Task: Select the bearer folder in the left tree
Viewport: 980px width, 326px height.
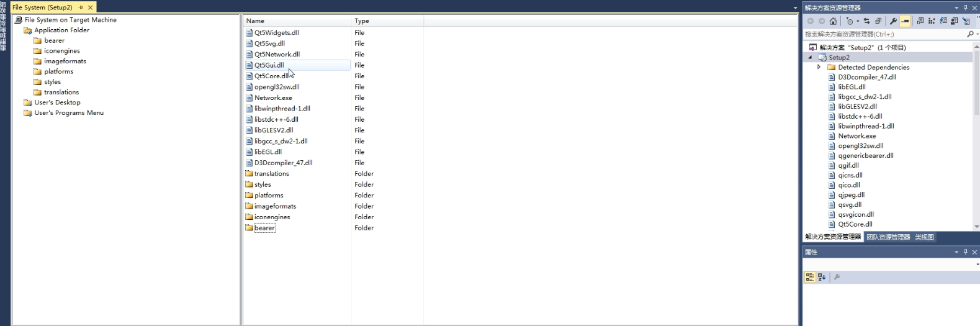Action: 54,40
